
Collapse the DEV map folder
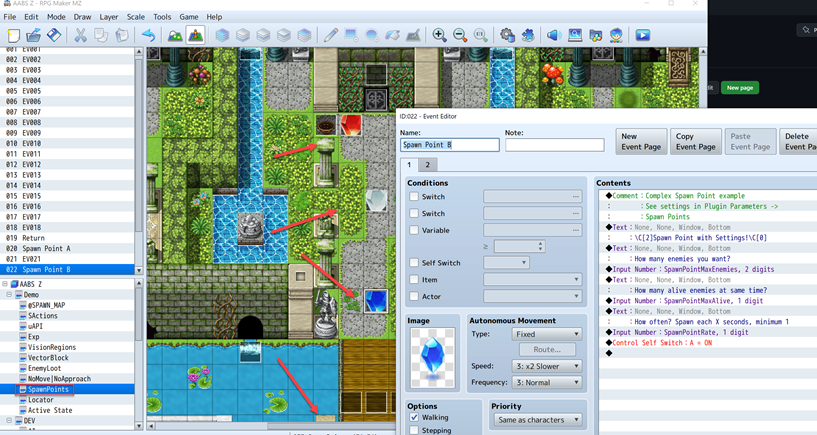coord(9,420)
